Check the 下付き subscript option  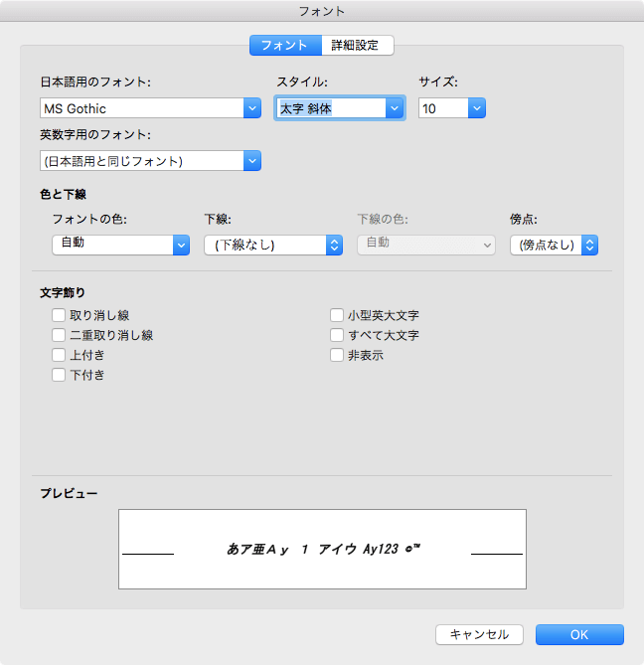[59, 375]
